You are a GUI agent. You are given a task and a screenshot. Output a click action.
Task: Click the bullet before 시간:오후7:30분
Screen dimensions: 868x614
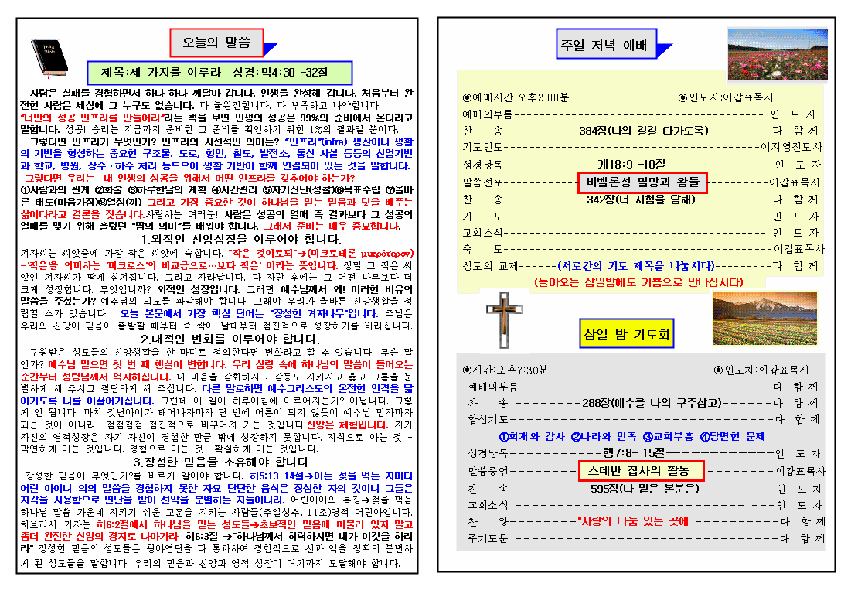point(467,370)
